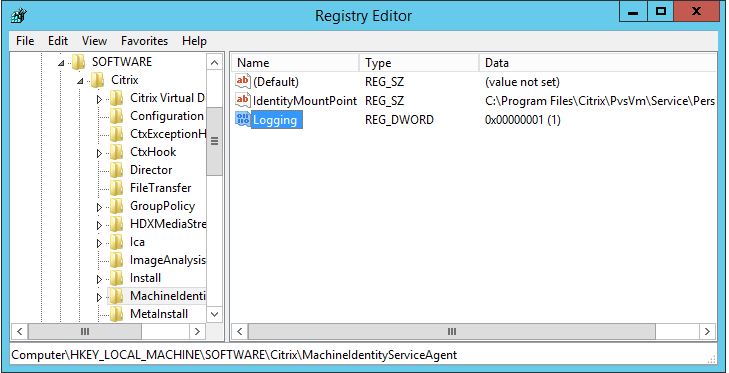
Task: Click tree pane scroll left arrow
Action: (x=19, y=332)
